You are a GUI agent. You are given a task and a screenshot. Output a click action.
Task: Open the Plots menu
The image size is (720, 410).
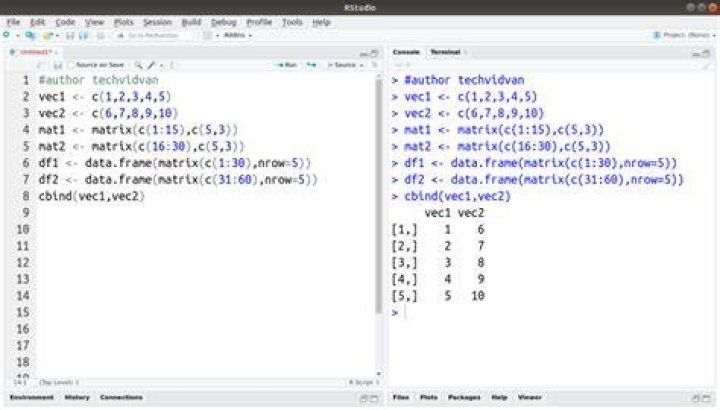[x=123, y=22]
